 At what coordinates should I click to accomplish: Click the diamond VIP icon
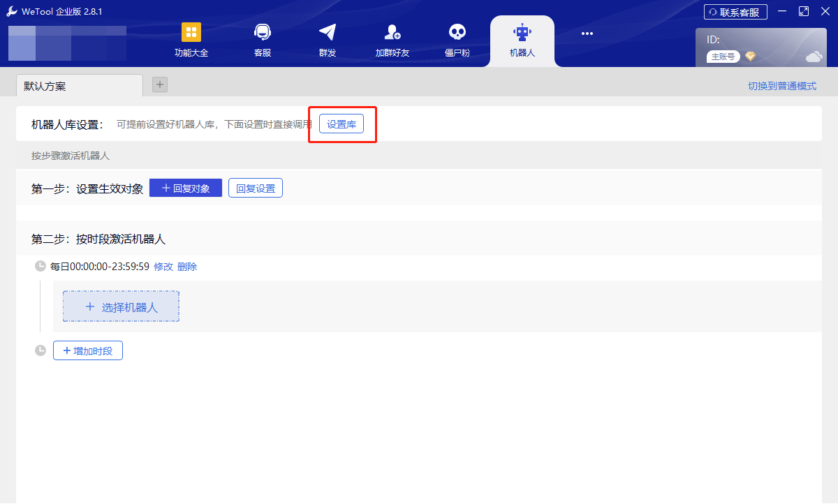(x=751, y=57)
